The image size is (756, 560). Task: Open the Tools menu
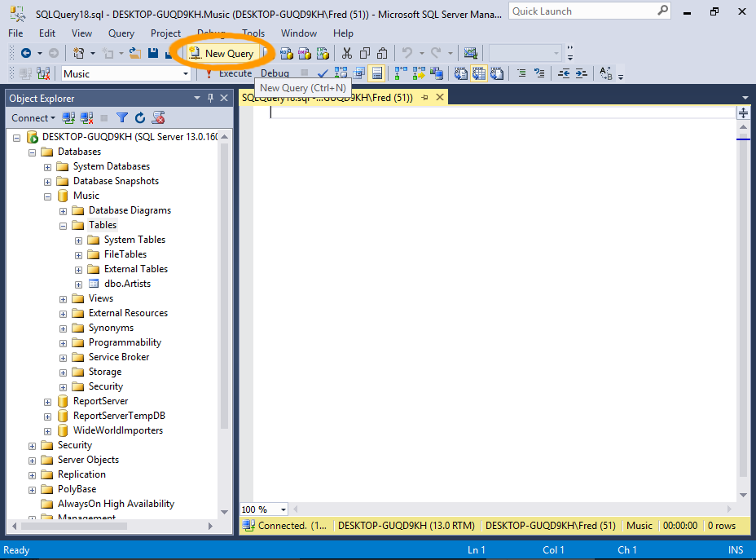point(253,33)
